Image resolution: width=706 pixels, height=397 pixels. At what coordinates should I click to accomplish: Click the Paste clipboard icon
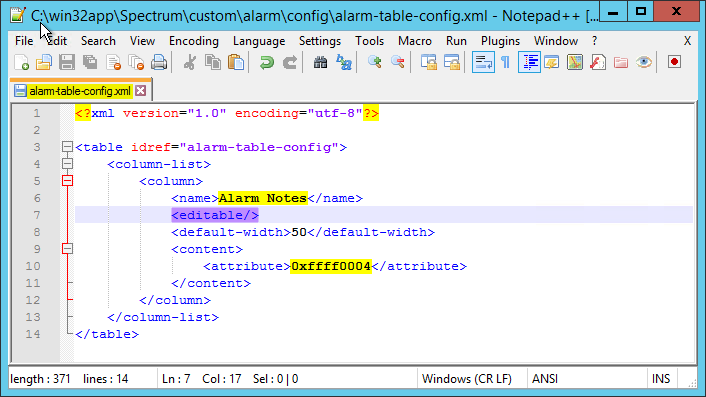click(x=236, y=62)
